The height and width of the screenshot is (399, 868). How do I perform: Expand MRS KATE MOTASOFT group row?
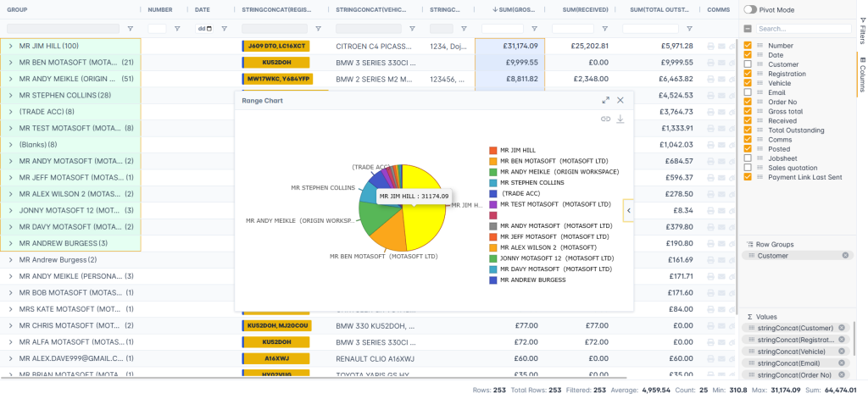click(x=10, y=309)
